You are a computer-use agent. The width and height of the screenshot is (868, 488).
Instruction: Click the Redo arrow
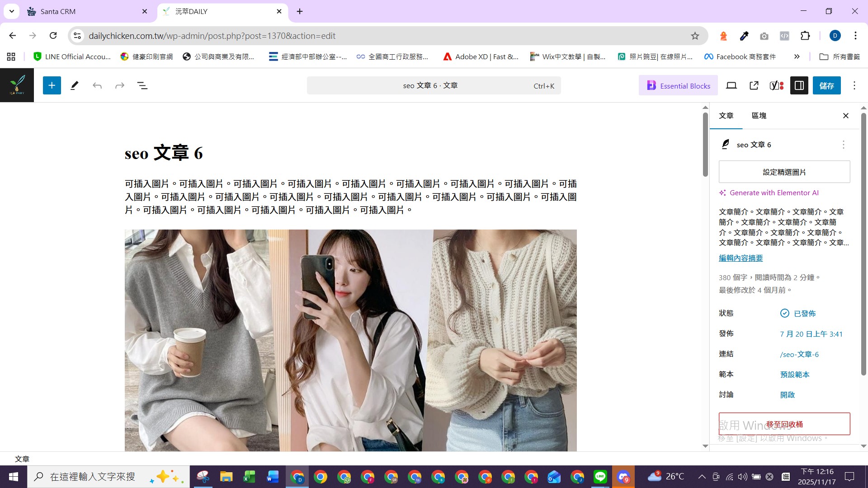pyautogui.click(x=120, y=85)
